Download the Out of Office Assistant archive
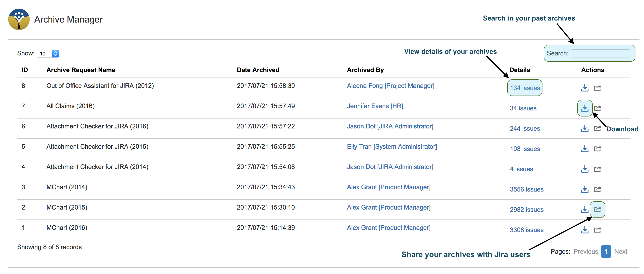The height and width of the screenshot is (274, 644). (584, 88)
